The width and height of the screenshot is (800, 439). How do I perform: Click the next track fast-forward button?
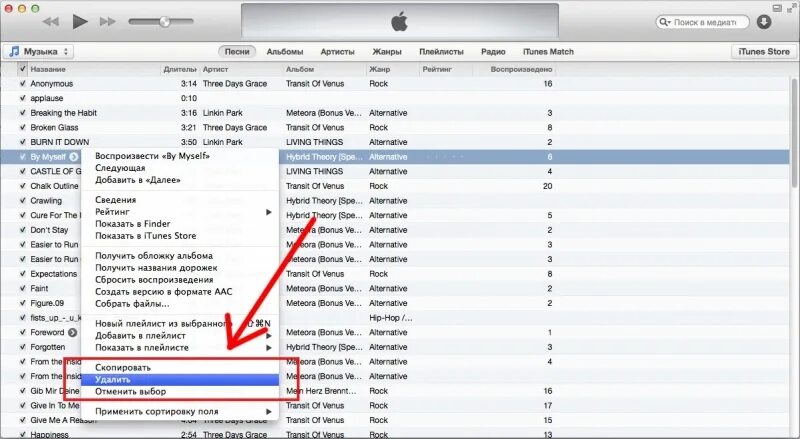click(x=107, y=21)
